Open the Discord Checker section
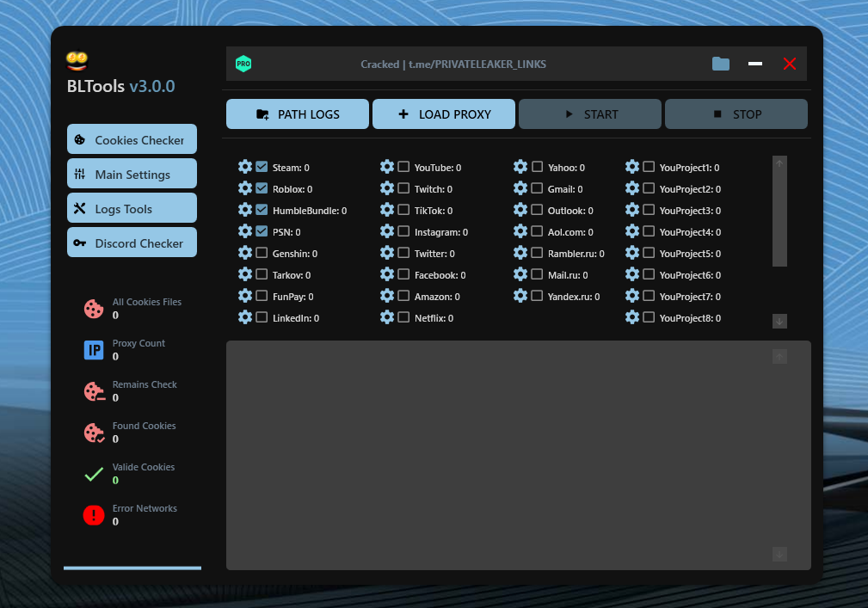Screen dimensions: 868x608 coord(132,243)
